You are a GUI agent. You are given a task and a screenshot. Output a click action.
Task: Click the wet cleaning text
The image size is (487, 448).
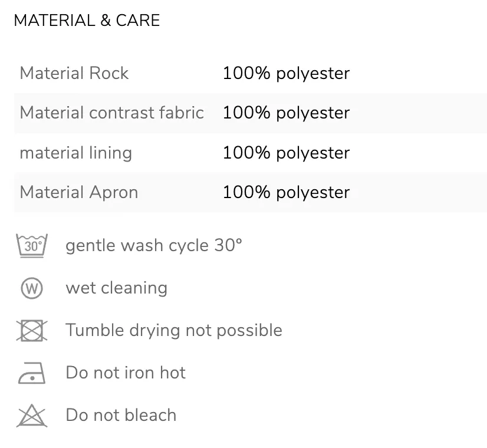(x=117, y=288)
